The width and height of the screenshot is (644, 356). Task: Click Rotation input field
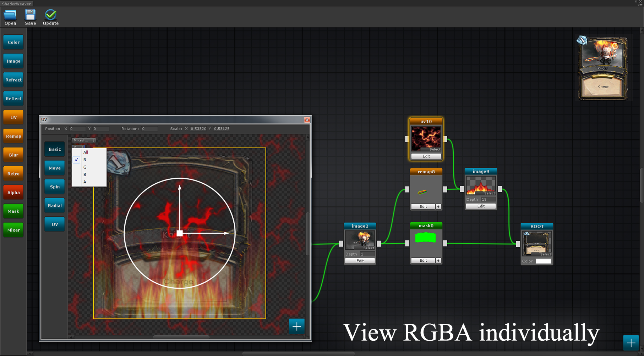pyautogui.click(x=149, y=129)
